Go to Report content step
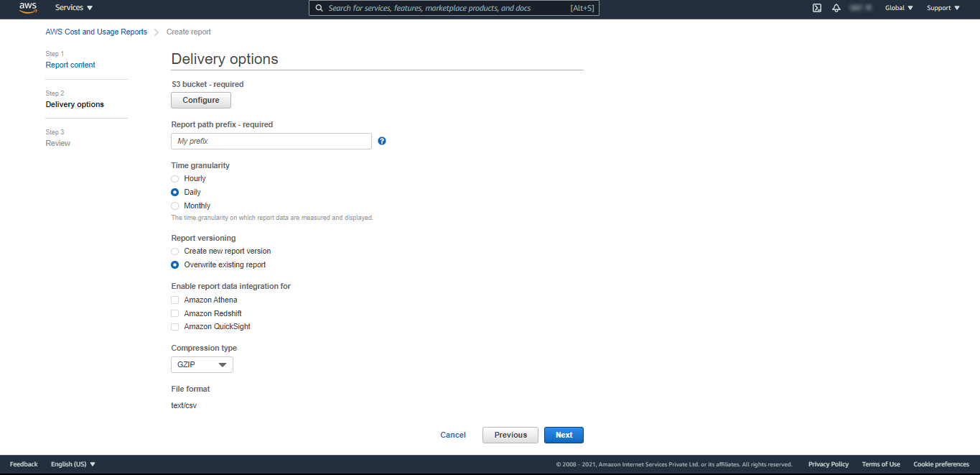The width and height of the screenshot is (980, 475). point(70,65)
